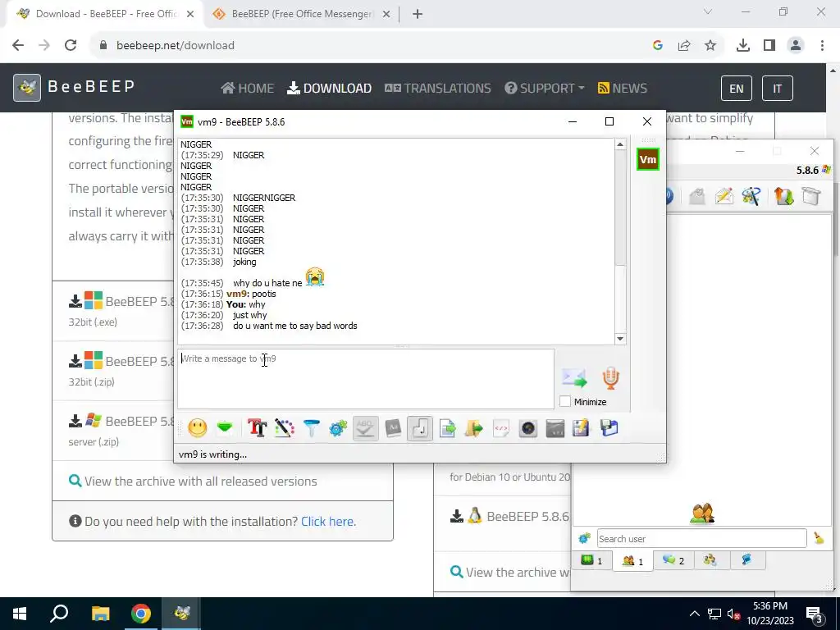Open DOWNLOAD page in site nav
840x630 pixels.
coord(330,88)
